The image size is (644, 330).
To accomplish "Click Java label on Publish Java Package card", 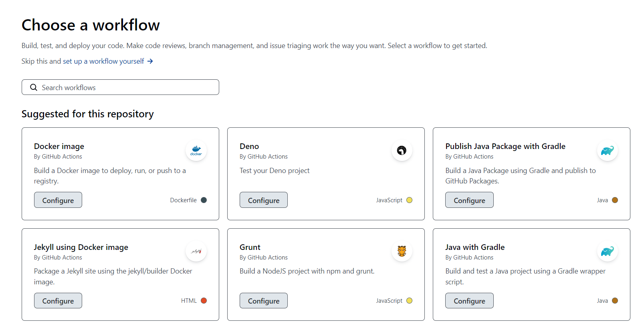I will tap(602, 200).
